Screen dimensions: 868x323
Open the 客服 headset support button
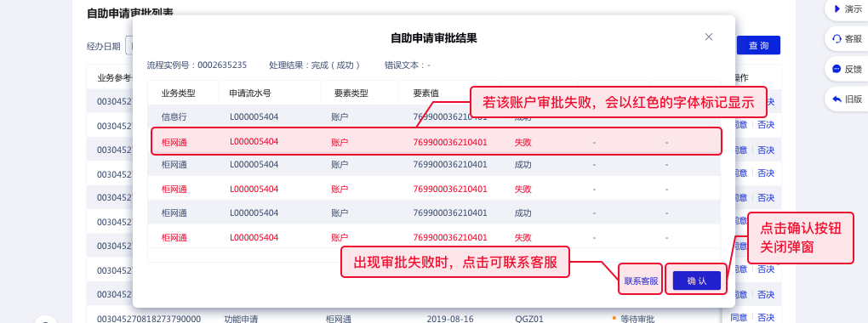point(847,39)
